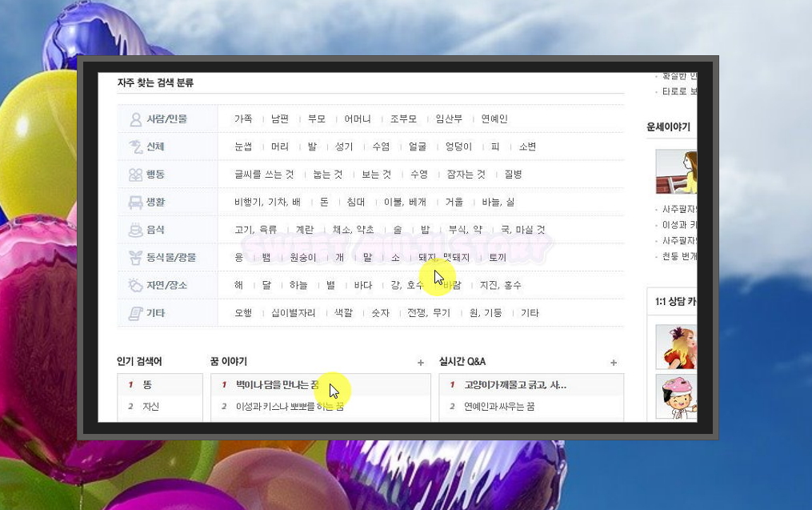Open the 남편 link

tap(280, 118)
